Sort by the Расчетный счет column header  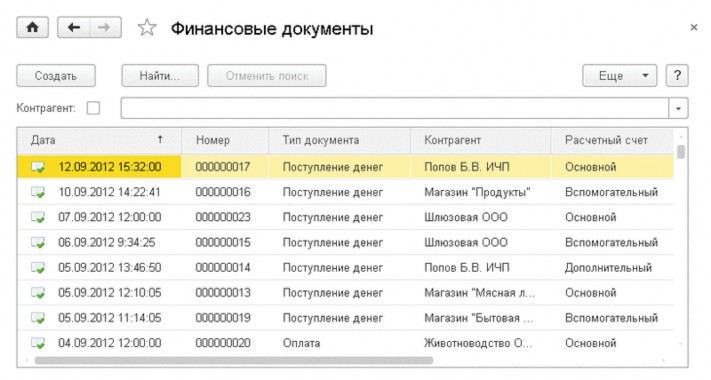pos(612,140)
